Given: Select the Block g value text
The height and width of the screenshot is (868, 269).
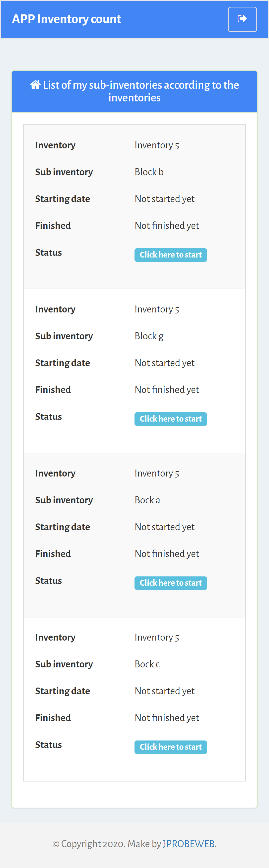Looking at the screenshot, I should [149, 336].
